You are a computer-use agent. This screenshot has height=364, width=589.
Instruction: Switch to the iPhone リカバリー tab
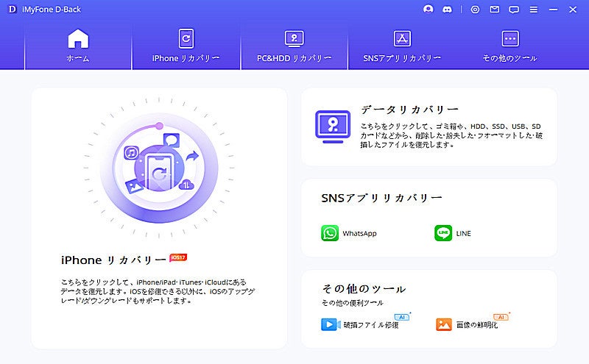point(186,46)
